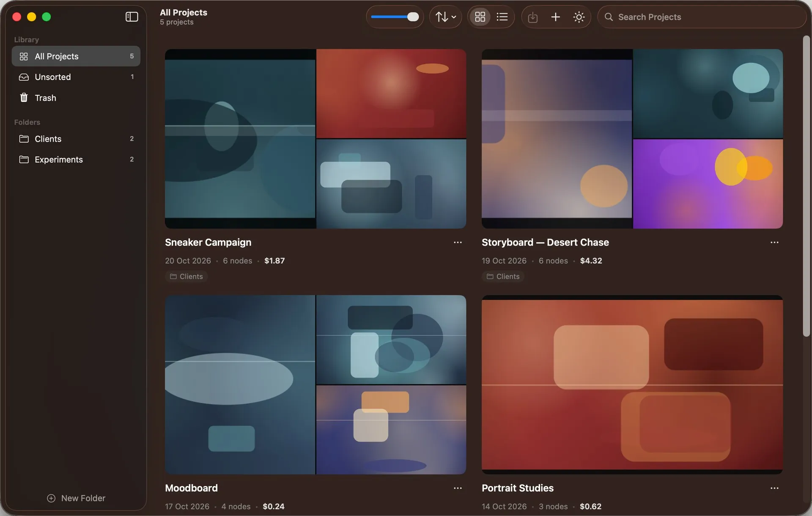Open the Clients folder in sidebar
The image size is (812, 516).
(76, 139)
